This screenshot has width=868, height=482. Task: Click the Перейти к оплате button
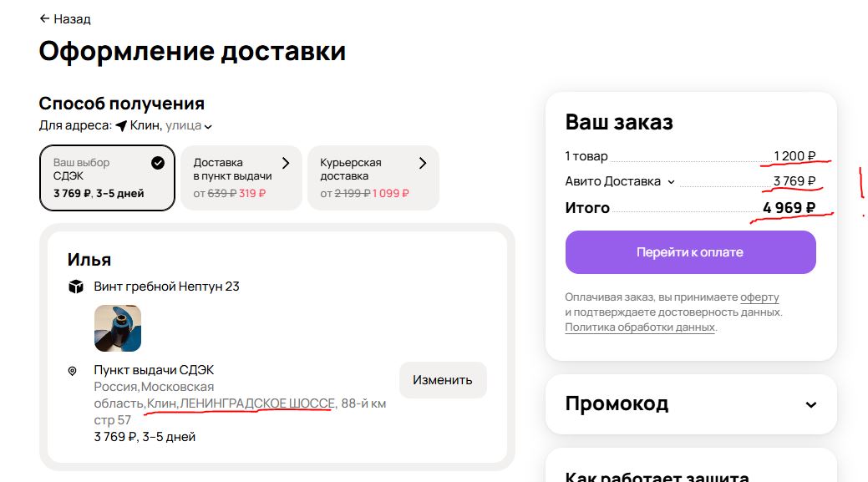coord(690,252)
